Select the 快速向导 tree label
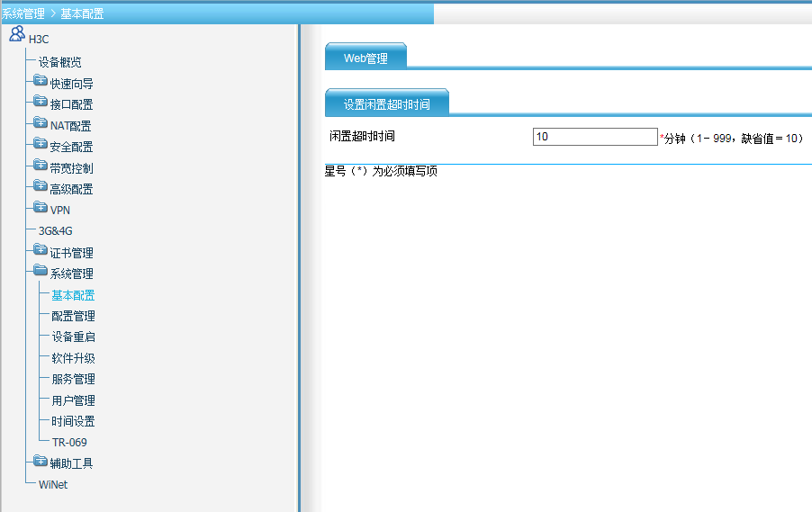The height and width of the screenshot is (512, 812). coord(71,84)
